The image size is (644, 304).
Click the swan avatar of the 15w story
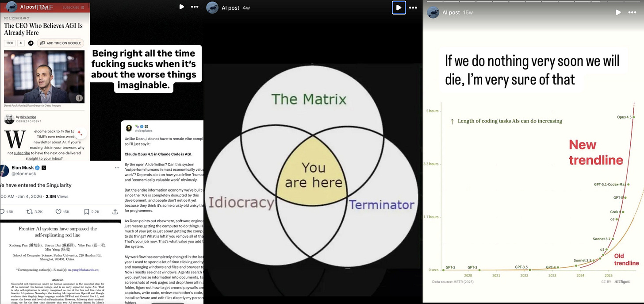coord(433,12)
